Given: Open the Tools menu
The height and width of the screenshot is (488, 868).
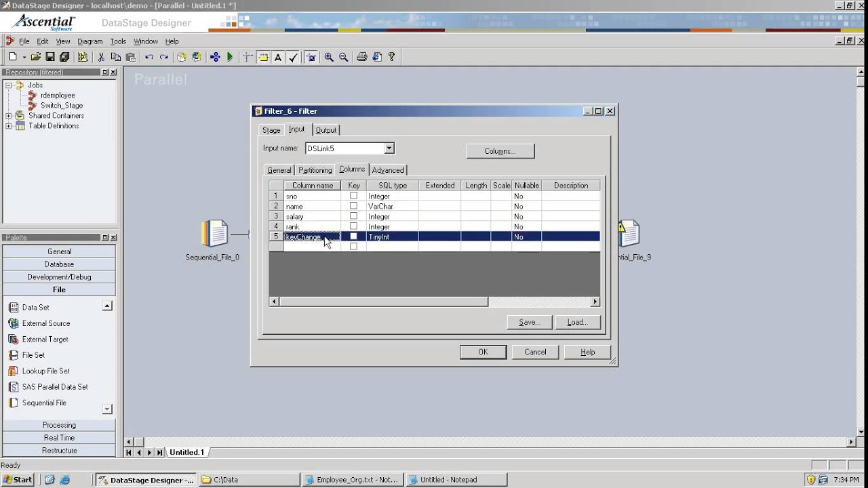Looking at the screenshot, I should pyautogui.click(x=118, y=41).
